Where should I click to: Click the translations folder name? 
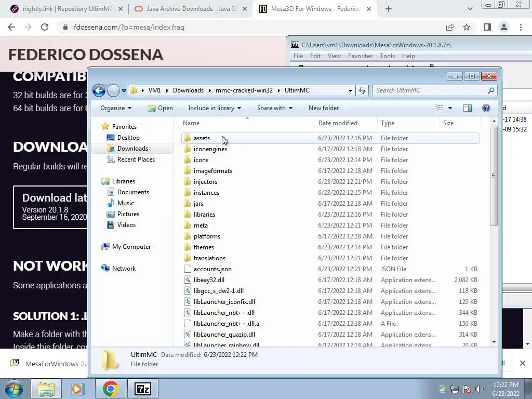pyautogui.click(x=209, y=258)
